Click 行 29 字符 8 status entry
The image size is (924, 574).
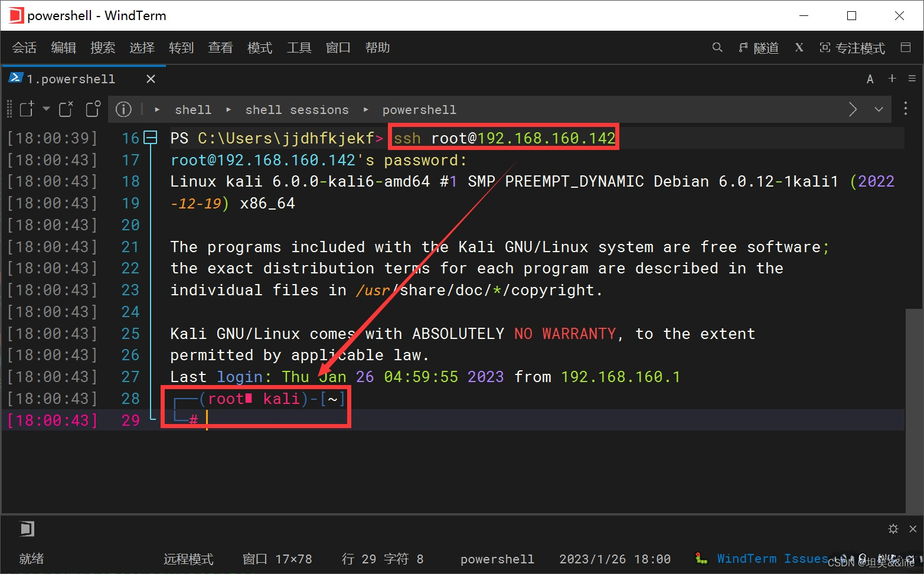pyautogui.click(x=383, y=559)
